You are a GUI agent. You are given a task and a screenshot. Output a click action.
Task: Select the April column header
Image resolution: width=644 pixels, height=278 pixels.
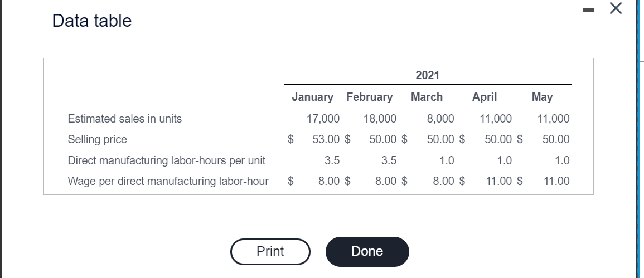pyautogui.click(x=484, y=97)
